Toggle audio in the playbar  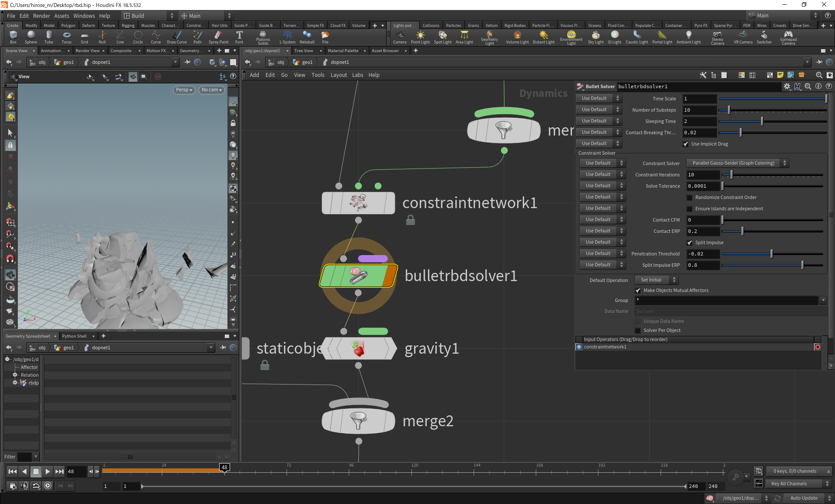(24, 486)
